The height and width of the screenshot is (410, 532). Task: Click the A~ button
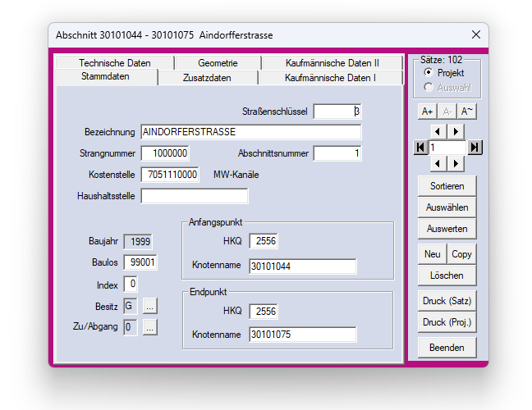pyautogui.click(x=466, y=111)
